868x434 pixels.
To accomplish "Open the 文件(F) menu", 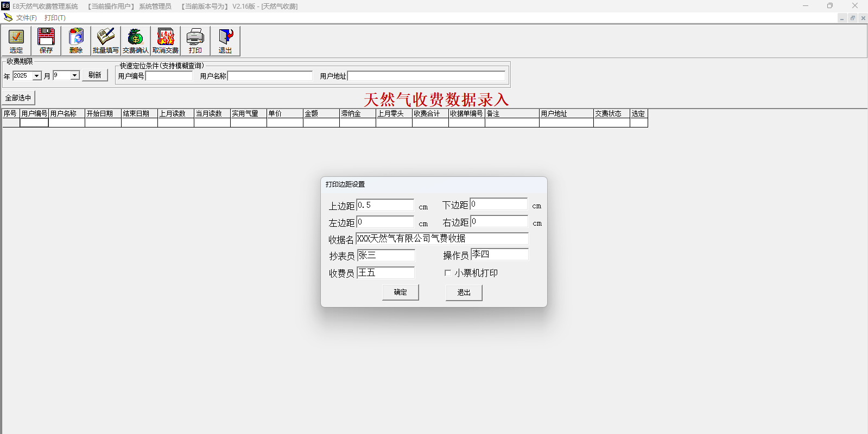I will coord(26,18).
